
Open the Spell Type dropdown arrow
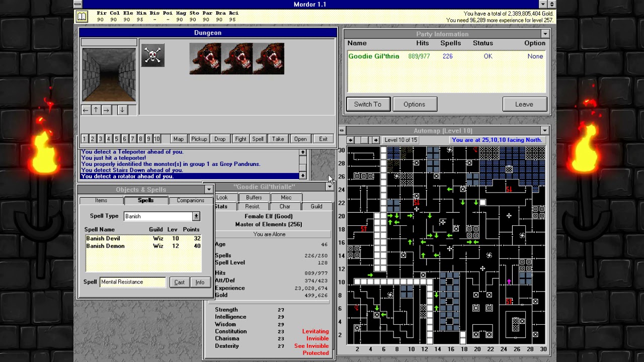click(196, 216)
